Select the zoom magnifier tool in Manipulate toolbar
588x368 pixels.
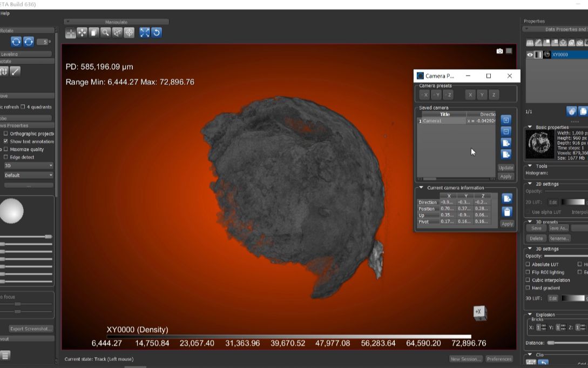click(x=105, y=33)
